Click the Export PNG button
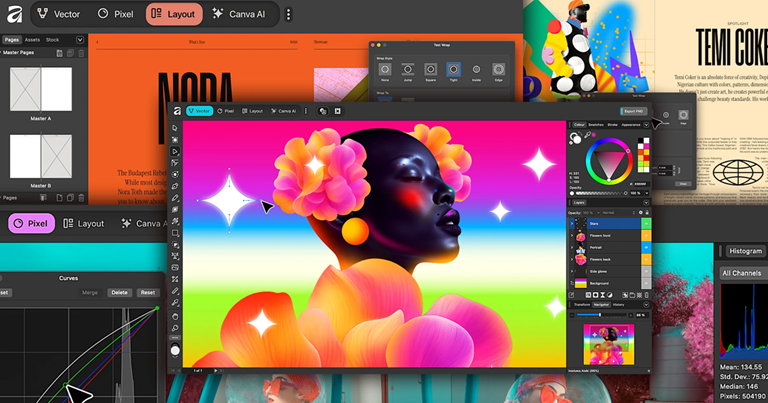Viewport: 768px width, 403px height. point(632,111)
